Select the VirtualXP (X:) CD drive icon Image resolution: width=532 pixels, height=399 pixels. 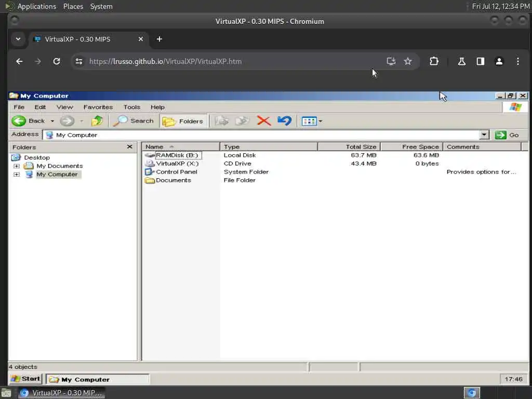click(x=150, y=163)
